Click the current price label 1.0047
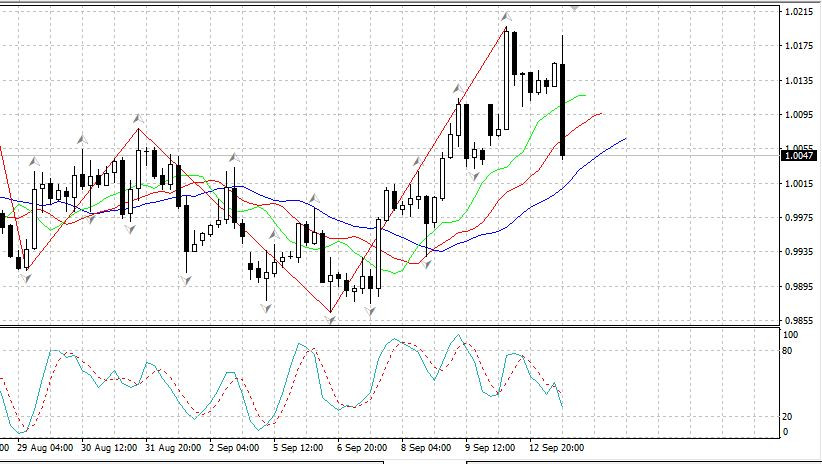 (x=800, y=155)
